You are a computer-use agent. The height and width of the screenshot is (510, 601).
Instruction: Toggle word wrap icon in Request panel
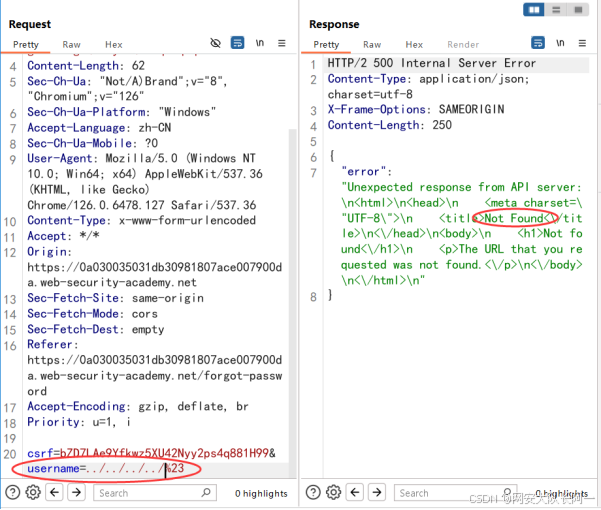(x=238, y=44)
